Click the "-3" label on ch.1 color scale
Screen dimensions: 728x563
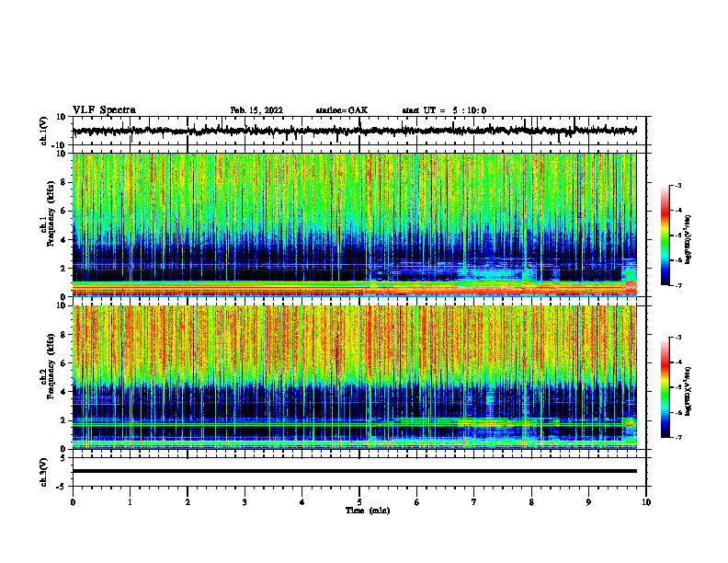tap(677, 186)
